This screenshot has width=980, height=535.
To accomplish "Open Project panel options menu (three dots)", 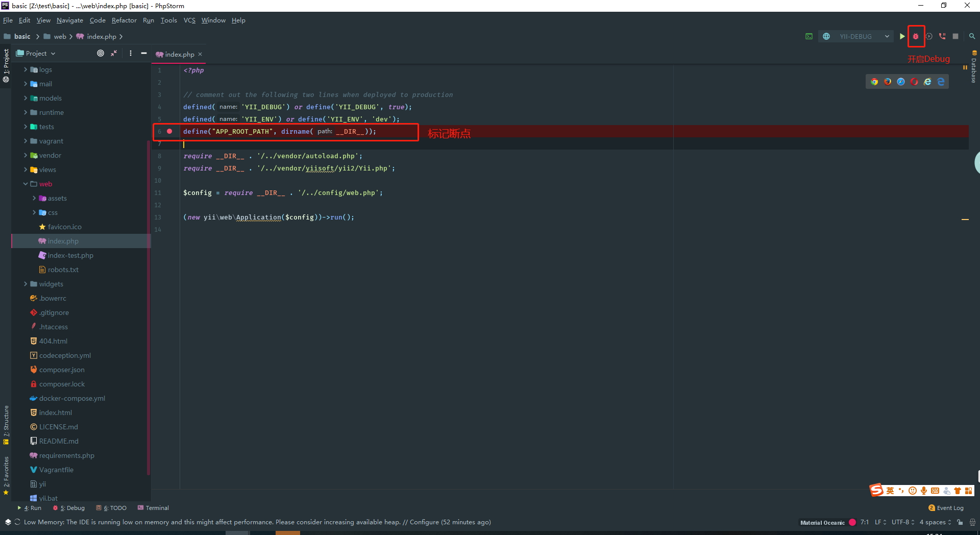I will (131, 53).
